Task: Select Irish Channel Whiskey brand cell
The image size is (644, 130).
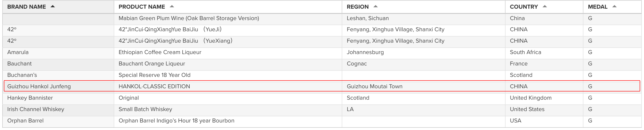Action: pos(58,109)
